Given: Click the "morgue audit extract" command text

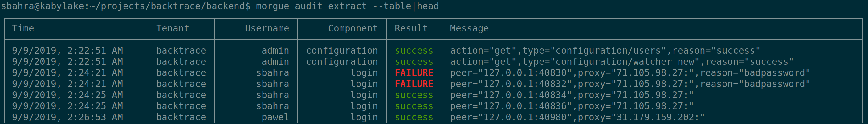Looking at the screenshot, I should pyautogui.click(x=311, y=6).
